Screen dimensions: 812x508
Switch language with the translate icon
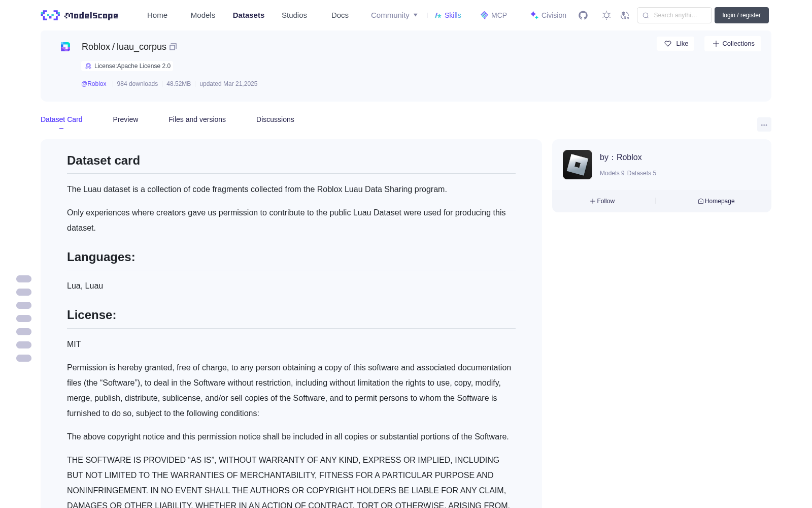tap(625, 15)
